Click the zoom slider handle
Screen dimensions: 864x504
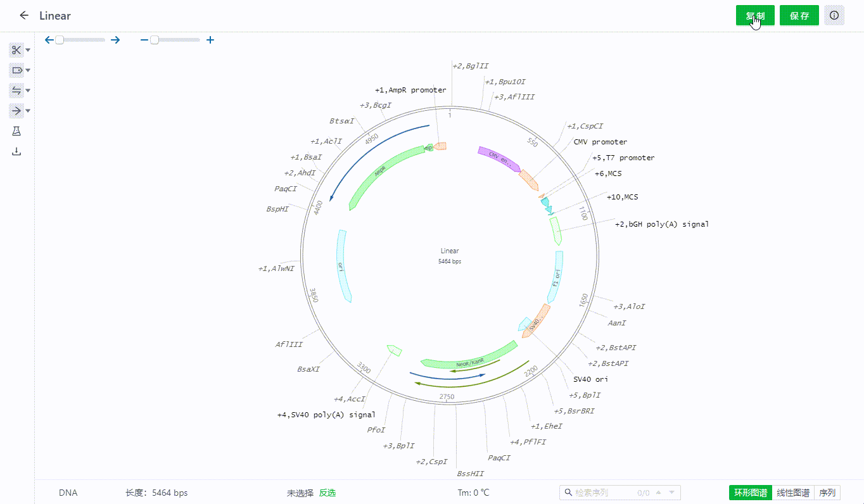(x=155, y=40)
